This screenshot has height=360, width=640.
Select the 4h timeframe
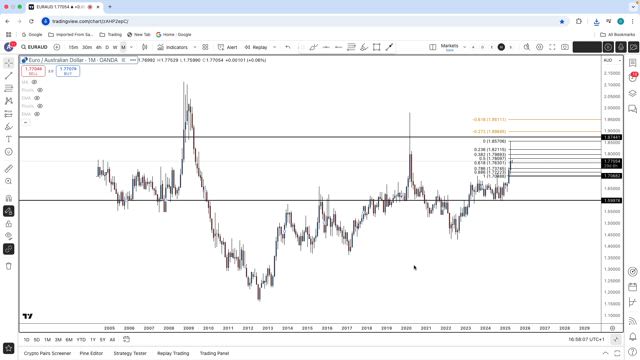(x=98, y=47)
